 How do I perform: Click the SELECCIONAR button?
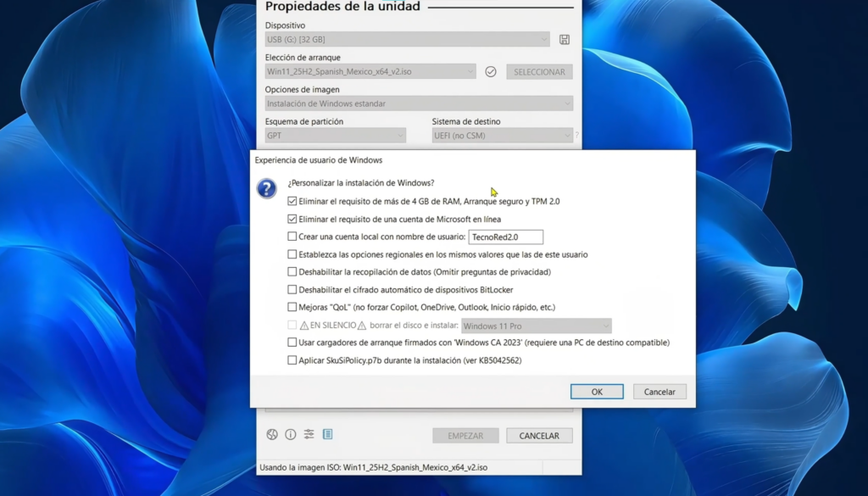pos(539,72)
